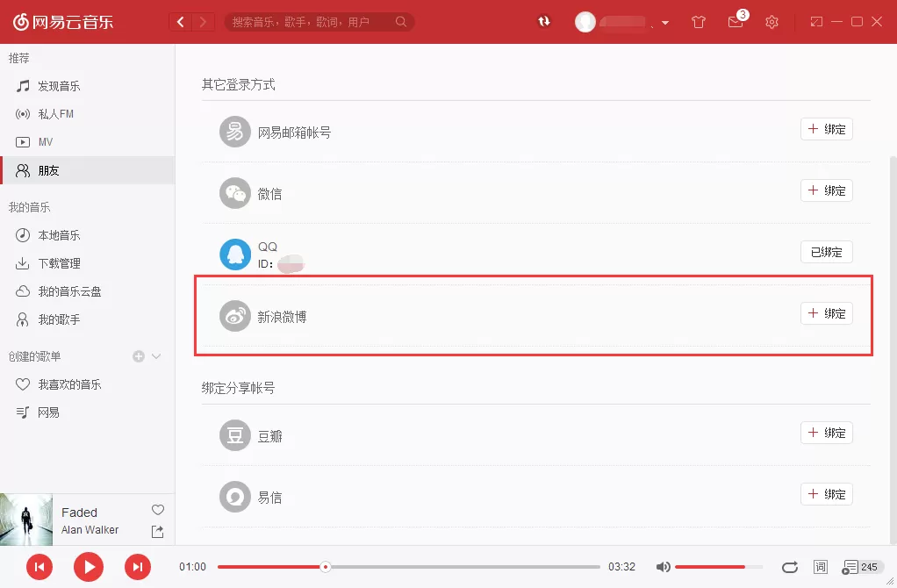897x588 pixels.
Task: Click the vertical scrollbar on the right
Action: click(x=893, y=349)
